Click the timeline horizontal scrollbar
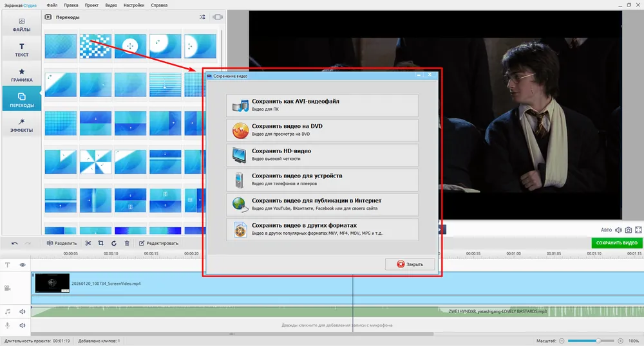This screenshot has height=346, width=644. coord(232,334)
